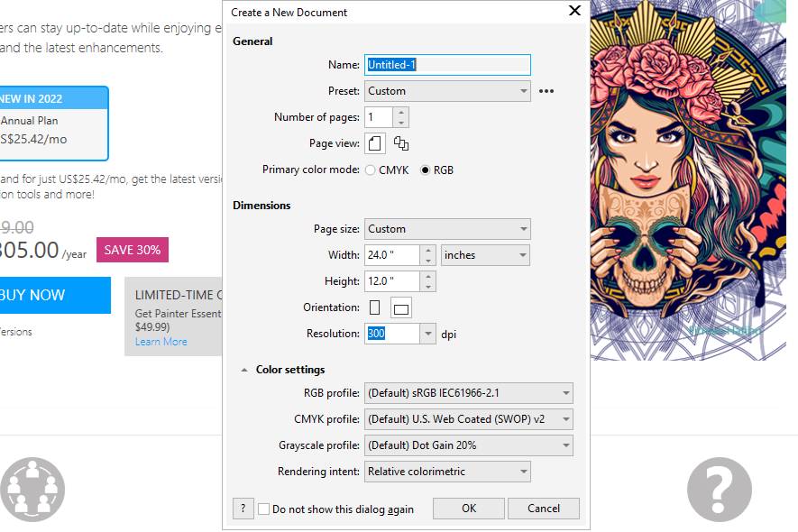This screenshot has height=532, width=798.
Task: Select RGB primary color mode
Action: point(425,170)
